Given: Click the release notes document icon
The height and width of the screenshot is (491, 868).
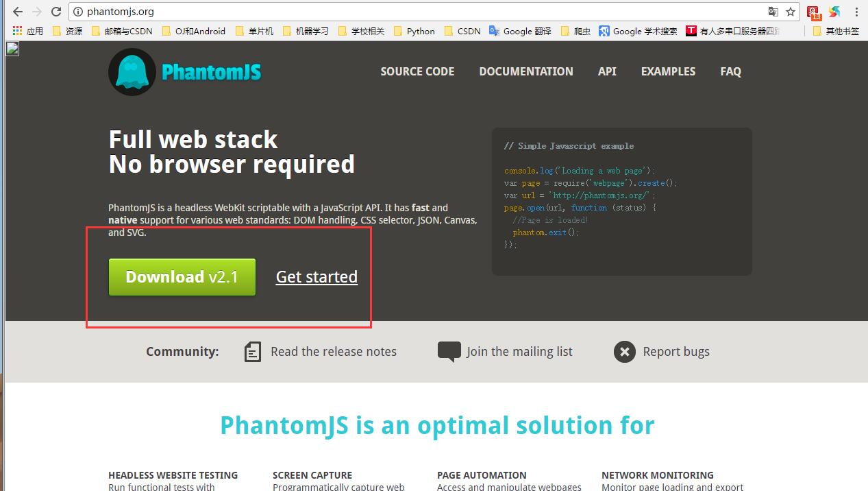Looking at the screenshot, I should tap(253, 352).
